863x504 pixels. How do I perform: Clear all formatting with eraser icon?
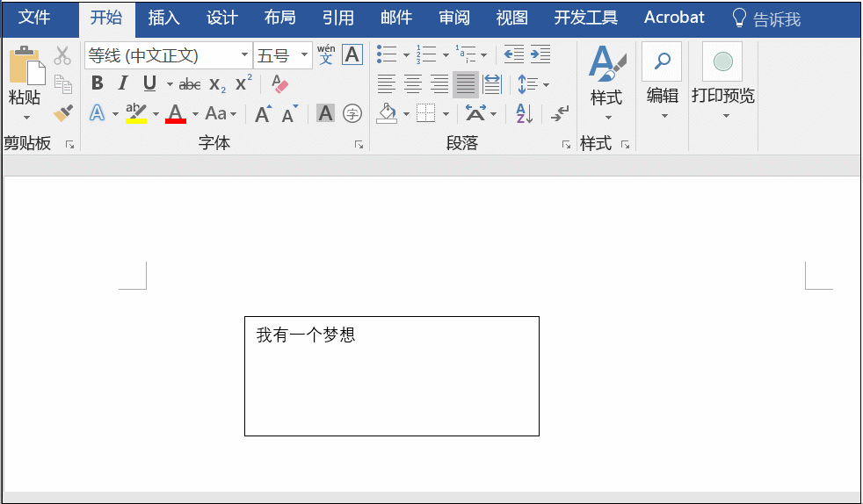coord(279,84)
